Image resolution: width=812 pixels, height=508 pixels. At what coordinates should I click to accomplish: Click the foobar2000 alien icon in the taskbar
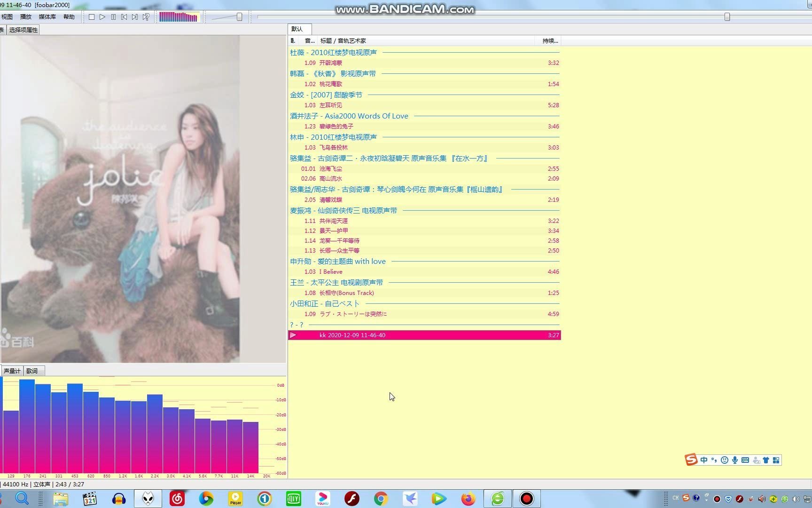tap(148, 499)
